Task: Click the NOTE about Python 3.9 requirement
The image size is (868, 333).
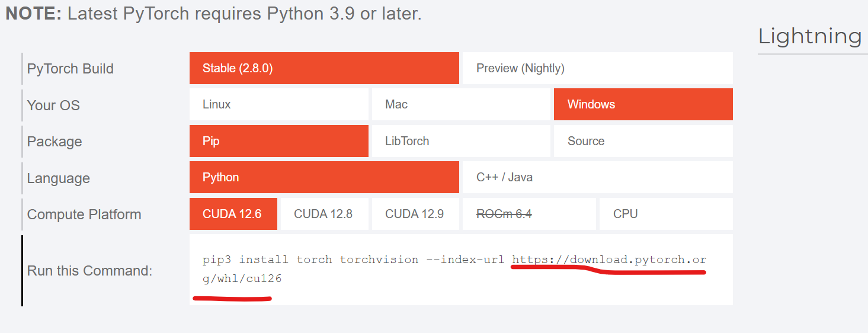Action: [214, 14]
